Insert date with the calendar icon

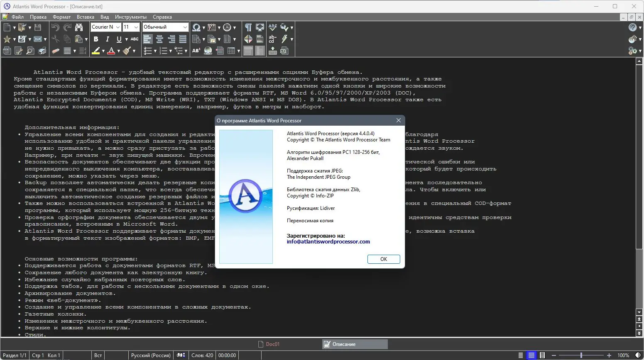coord(212,27)
